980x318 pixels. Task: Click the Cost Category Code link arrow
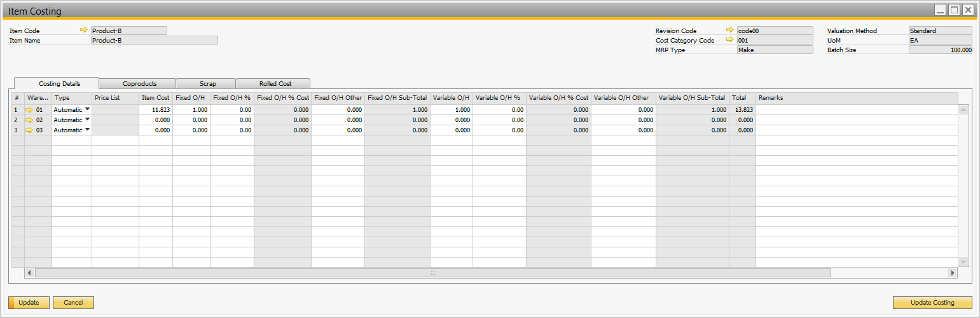(729, 40)
